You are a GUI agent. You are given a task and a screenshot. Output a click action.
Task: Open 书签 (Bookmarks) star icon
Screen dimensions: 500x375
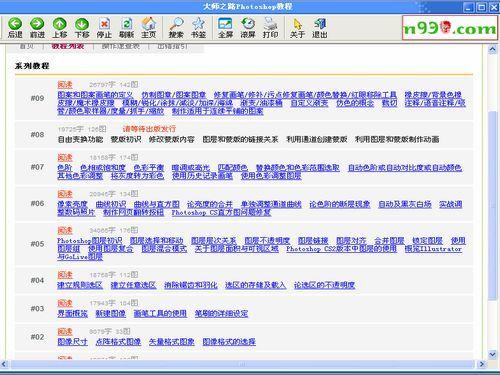pyautogui.click(x=198, y=28)
